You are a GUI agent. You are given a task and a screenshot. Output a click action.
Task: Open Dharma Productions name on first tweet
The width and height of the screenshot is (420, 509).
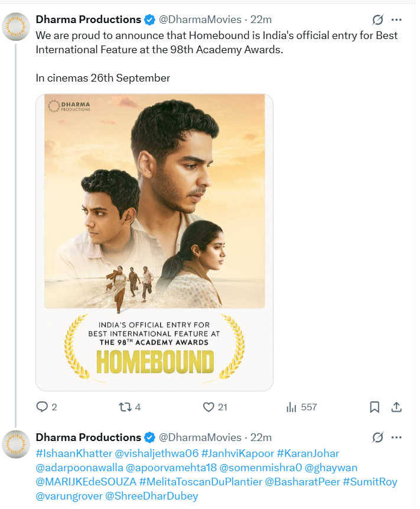(x=88, y=20)
